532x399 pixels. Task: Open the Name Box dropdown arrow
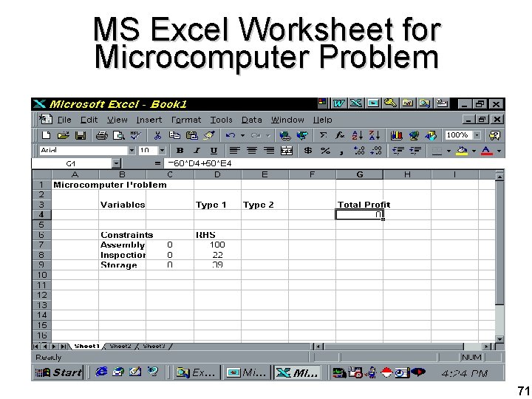point(117,163)
